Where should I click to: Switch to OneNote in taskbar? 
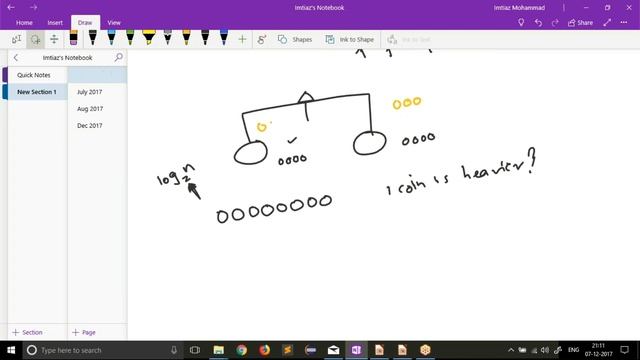356,350
